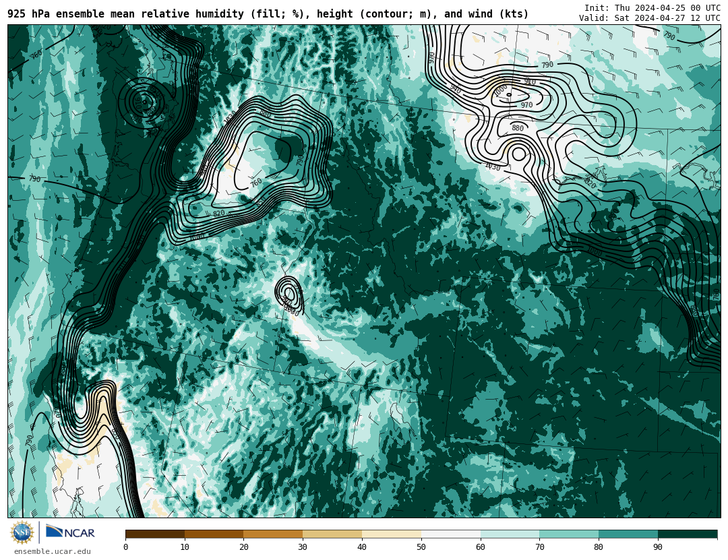728x560 pixels.
Task: Click the 30 tick label under colorbar
Action: tap(303, 547)
